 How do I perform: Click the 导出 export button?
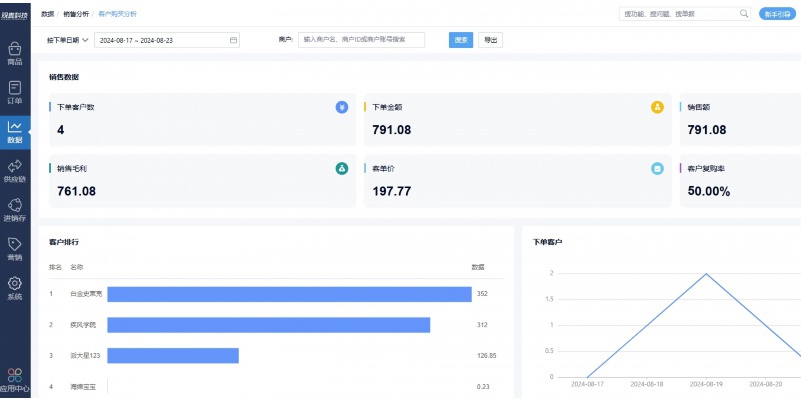490,40
